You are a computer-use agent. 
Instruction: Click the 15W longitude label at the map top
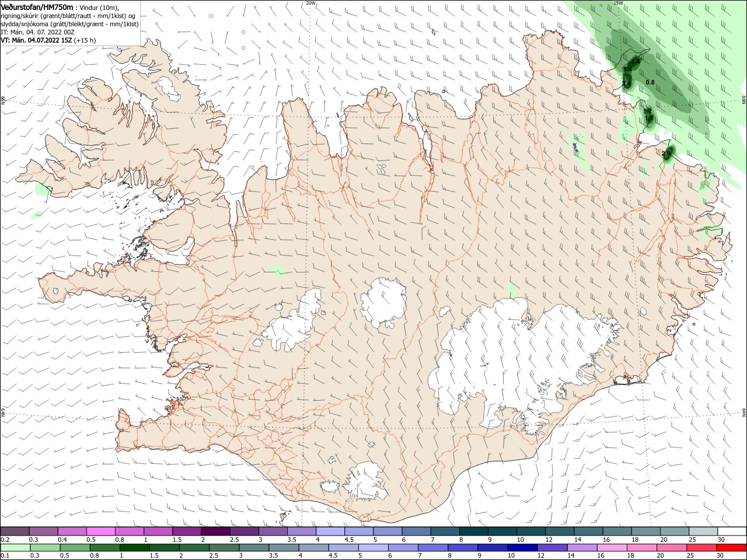click(618, 2)
